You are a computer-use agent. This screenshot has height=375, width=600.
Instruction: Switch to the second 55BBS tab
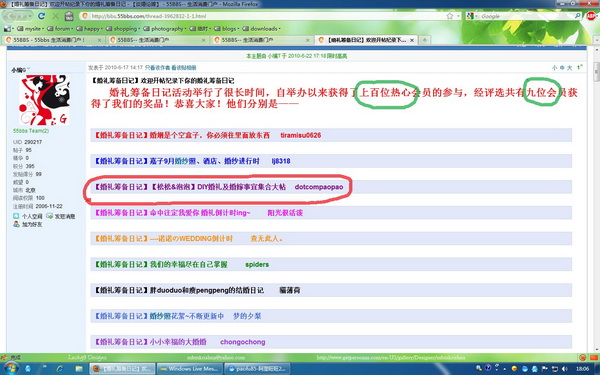[x=158, y=40]
